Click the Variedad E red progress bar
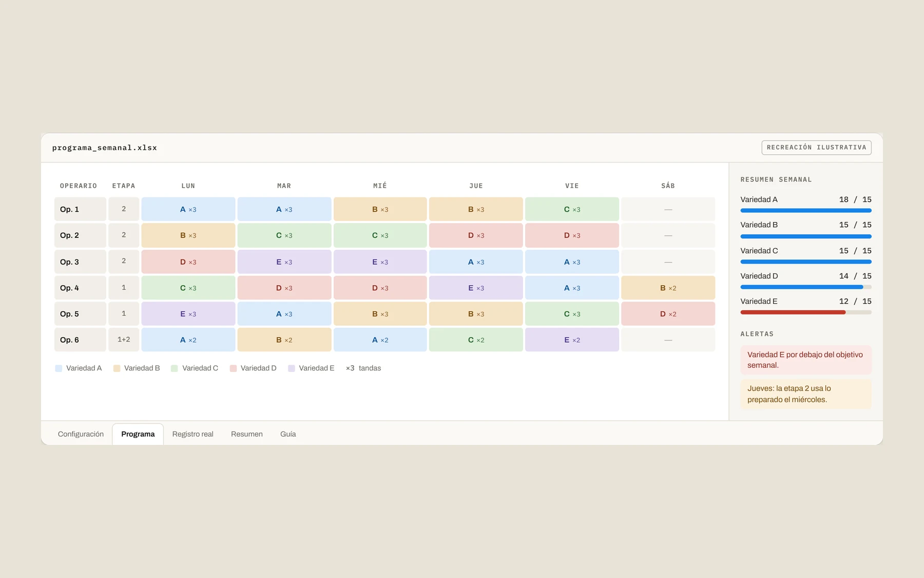924x578 pixels. [793, 312]
